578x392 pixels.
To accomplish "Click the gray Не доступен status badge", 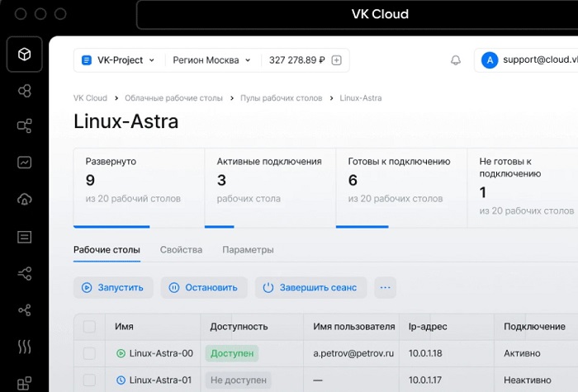I will (238, 380).
